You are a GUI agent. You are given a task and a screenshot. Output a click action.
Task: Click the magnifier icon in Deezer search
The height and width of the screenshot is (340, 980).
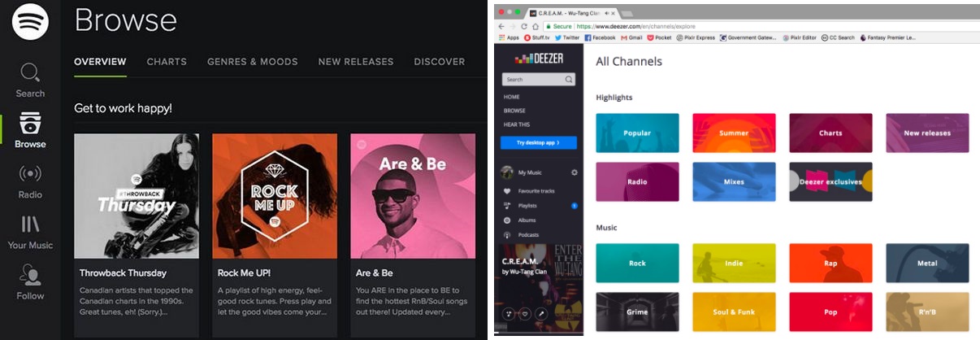[569, 80]
